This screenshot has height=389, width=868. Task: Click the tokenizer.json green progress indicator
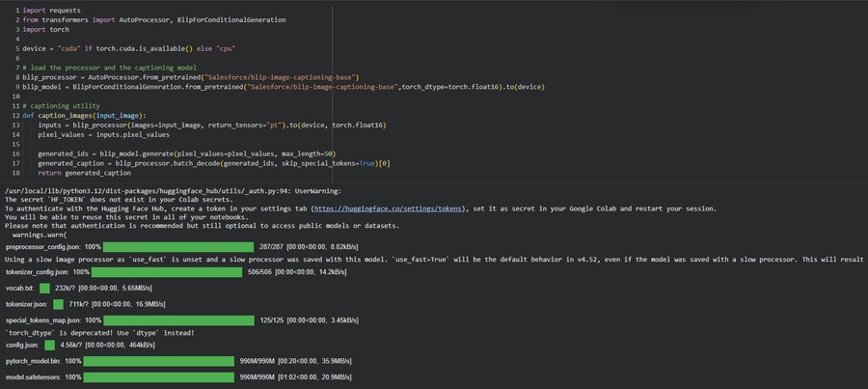[58, 304]
